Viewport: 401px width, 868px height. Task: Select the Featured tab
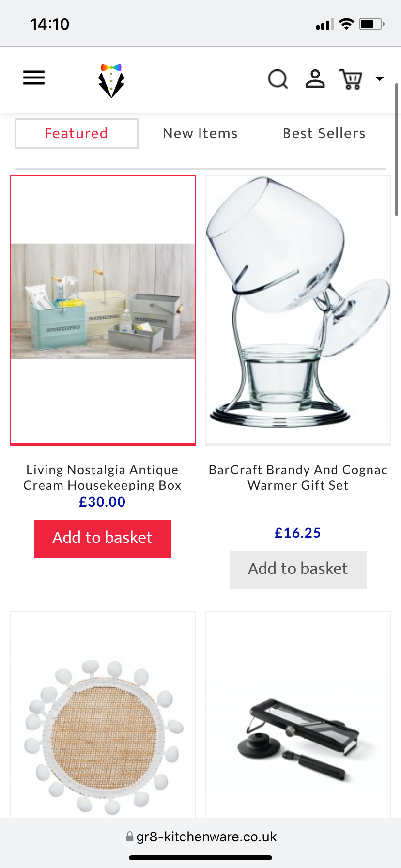pos(77,133)
